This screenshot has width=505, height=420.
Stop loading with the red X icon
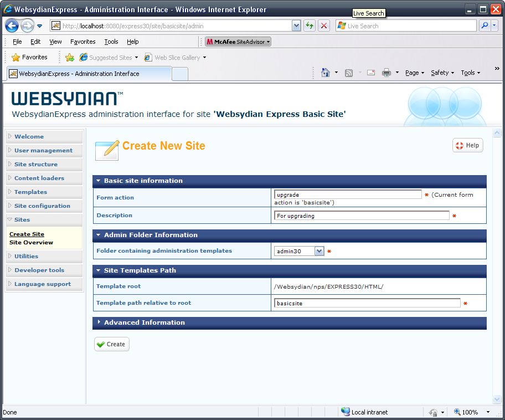coord(324,26)
